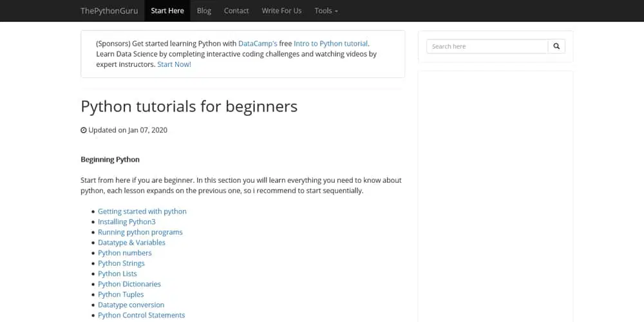The width and height of the screenshot is (644, 322).
Task: Open the Datatype & Variables lesson
Action: click(x=131, y=243)
